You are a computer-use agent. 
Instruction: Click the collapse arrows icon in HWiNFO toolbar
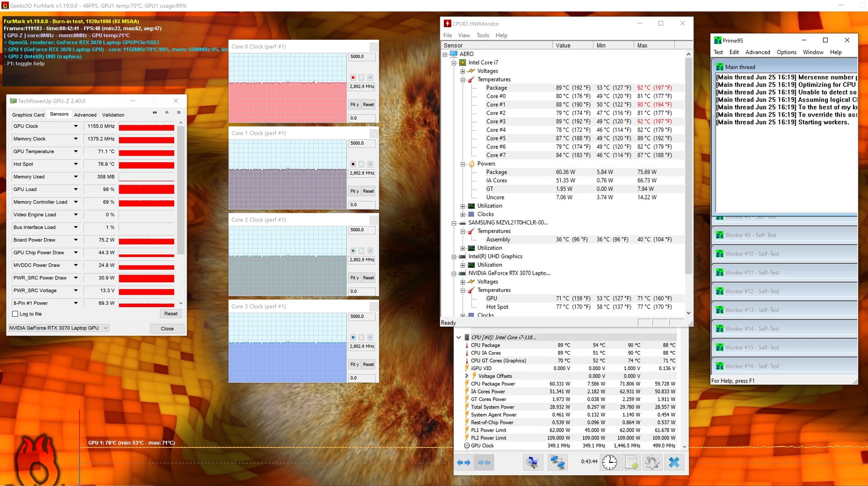coord(484,462)
